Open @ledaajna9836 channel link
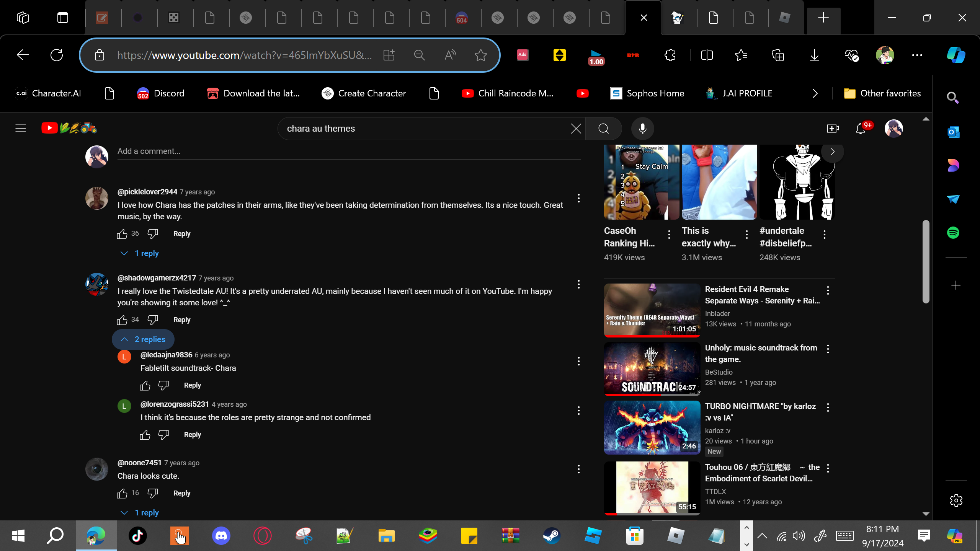980x551 pixels. pyautogui.click(x=166, y=355)
